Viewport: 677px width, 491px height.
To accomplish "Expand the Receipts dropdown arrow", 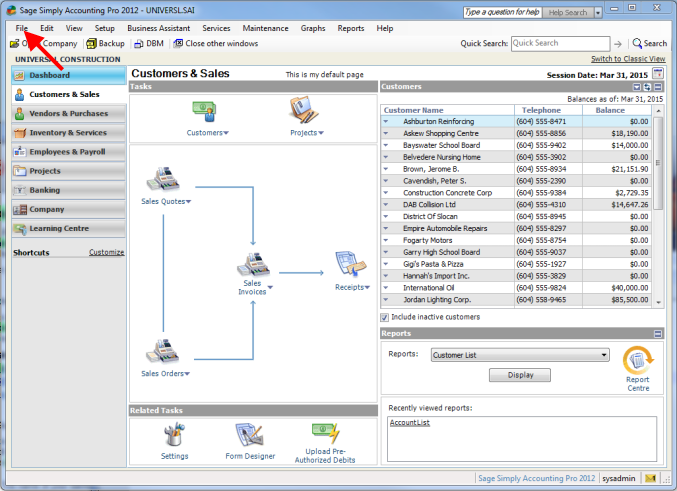I will pyautogui.click(x=367, y=287).
